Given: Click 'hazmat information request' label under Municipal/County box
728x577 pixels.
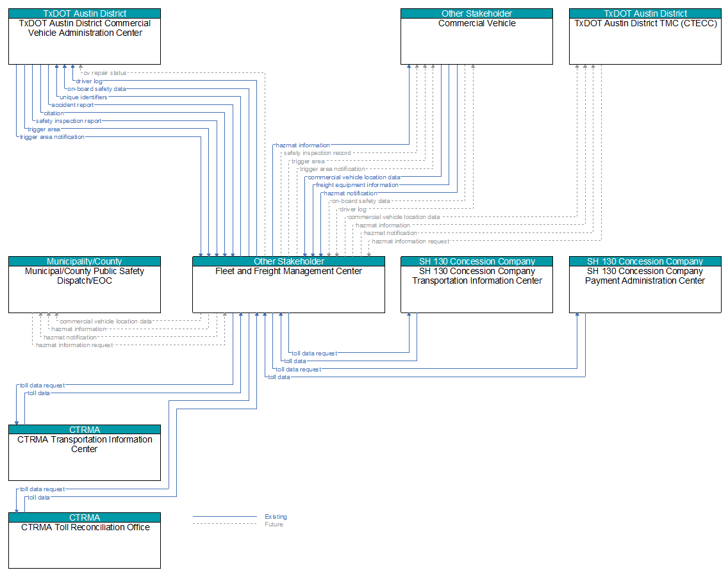Looking at the screenshot, I should click(74, 345).
